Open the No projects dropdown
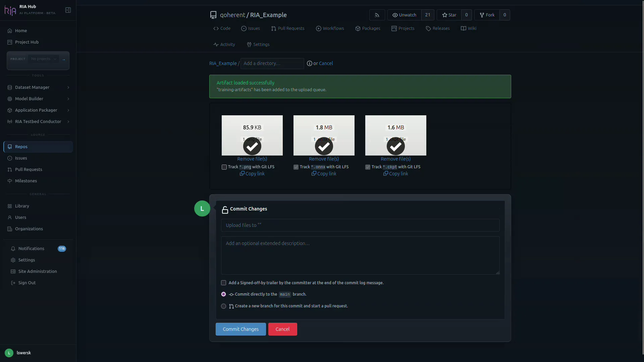This screenshot has width=644, height=362. (44, 59)
